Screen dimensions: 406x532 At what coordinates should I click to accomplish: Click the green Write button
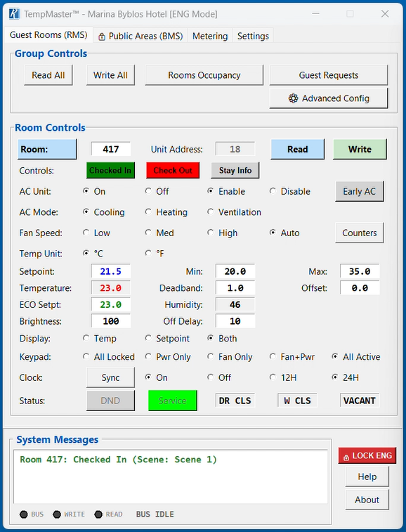coord(360,149)
